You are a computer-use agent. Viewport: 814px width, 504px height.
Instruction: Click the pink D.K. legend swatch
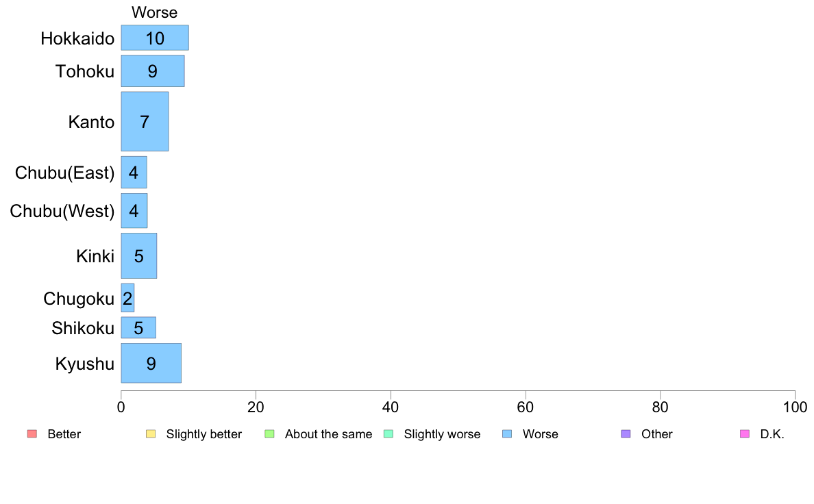(x=745, y=433)
